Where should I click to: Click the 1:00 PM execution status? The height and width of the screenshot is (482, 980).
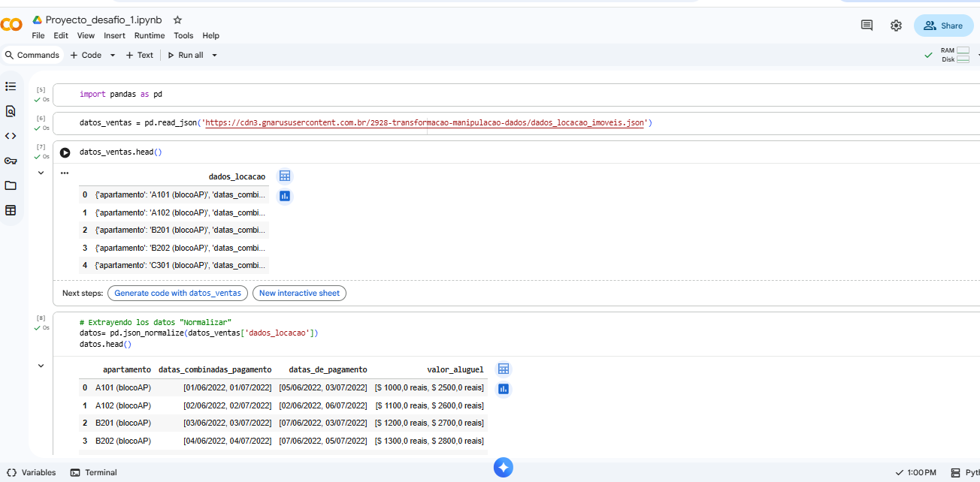(x=916, y=472)
